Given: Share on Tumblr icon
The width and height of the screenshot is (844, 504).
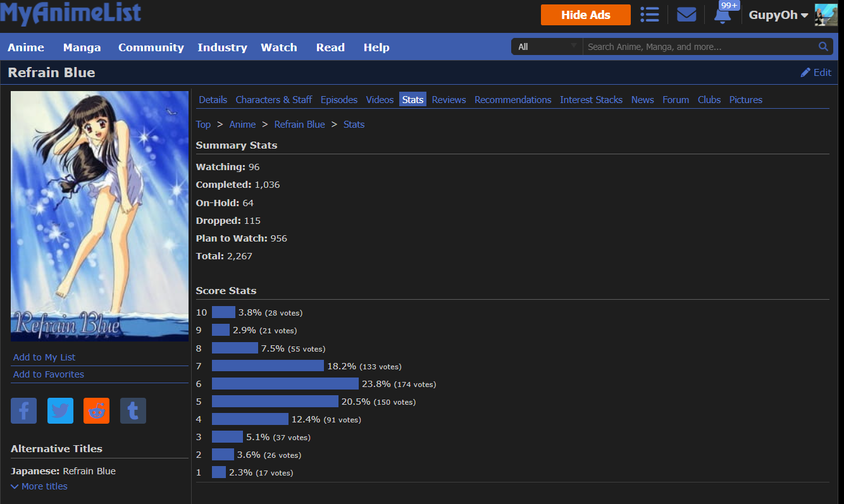Looking at the screenshot, I should 133,411.
